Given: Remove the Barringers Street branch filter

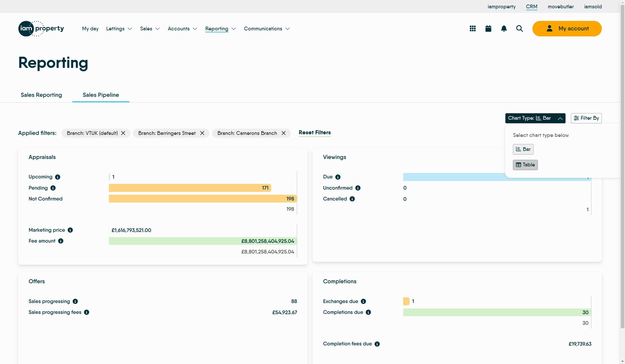Looking at the screenshot, I should [202, 133].
